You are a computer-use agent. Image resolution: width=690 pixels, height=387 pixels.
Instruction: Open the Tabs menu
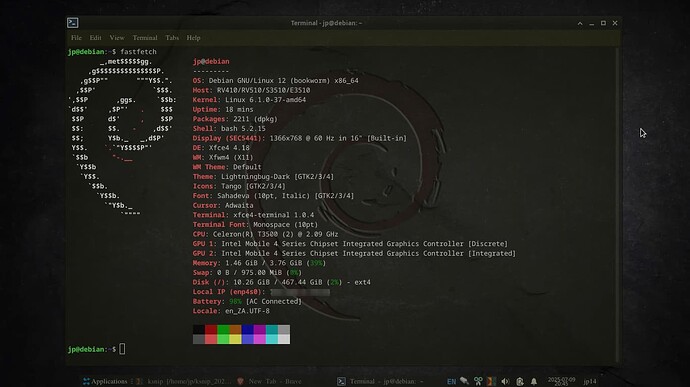tap(172, 38)
